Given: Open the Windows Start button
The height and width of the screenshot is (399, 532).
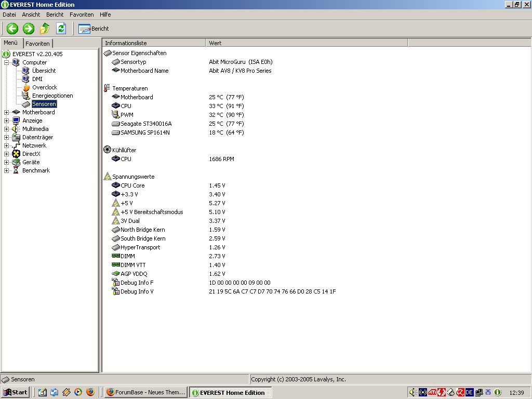Looking at the screenshot, I should [x=16, y=392].
